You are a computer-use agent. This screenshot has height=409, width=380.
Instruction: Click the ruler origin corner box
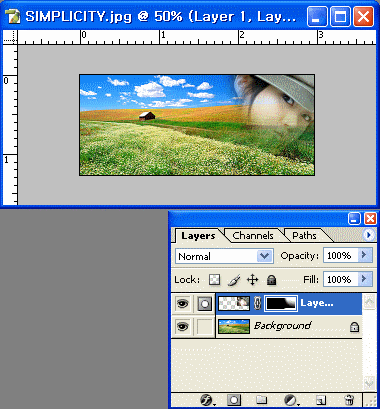tap(10, 37)
